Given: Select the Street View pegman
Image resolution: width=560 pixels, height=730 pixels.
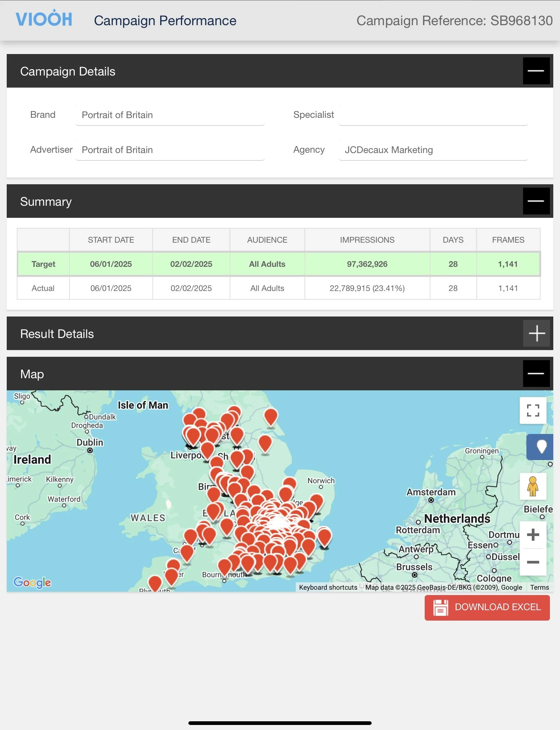Looking at the screenshot, I should pos(533,486).
